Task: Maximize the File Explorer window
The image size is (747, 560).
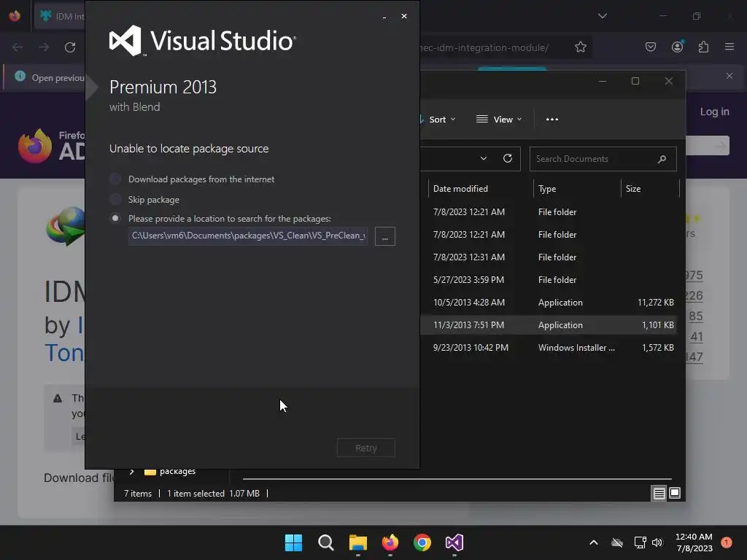Action: tap(635, 82)
